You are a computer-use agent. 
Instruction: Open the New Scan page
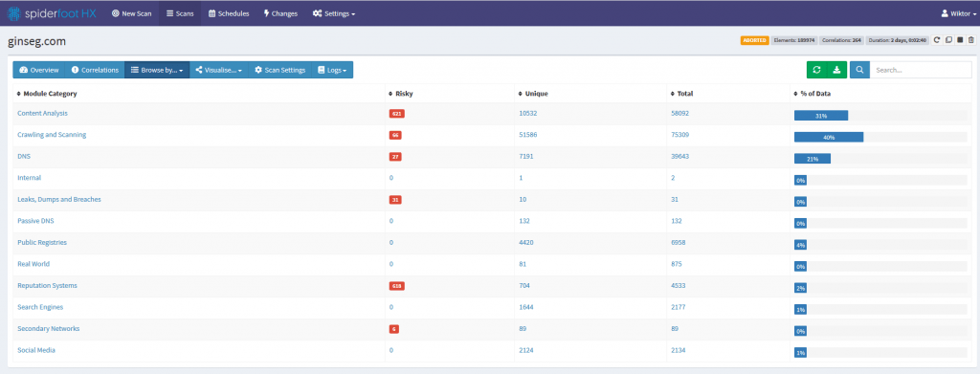coord(131,13)
